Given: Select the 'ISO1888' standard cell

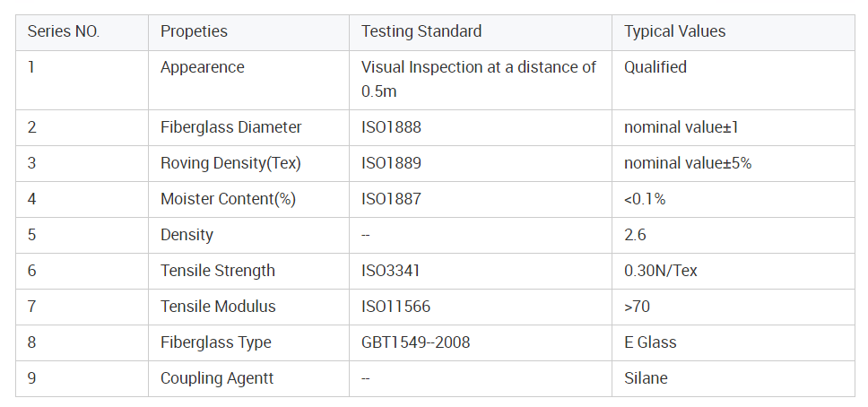Looking at the screenshot, I should [x=391, y=127].
